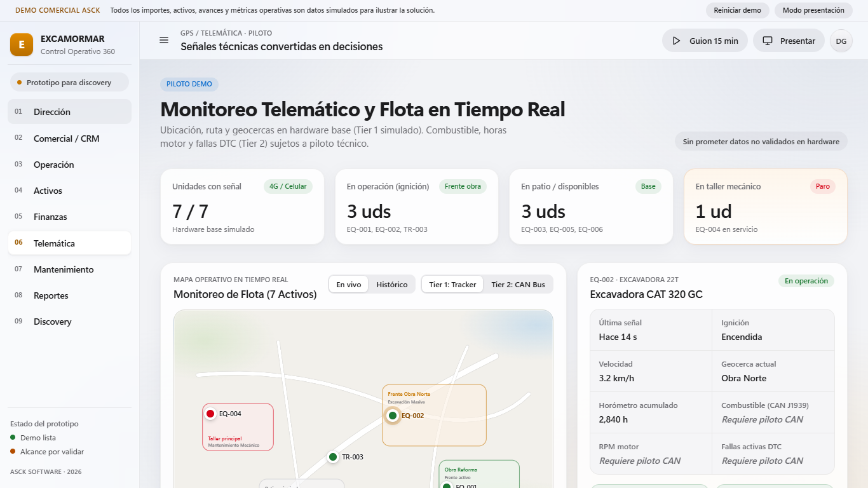Open Activos section
The image size is (868, 488).
(x=70, y=191)
